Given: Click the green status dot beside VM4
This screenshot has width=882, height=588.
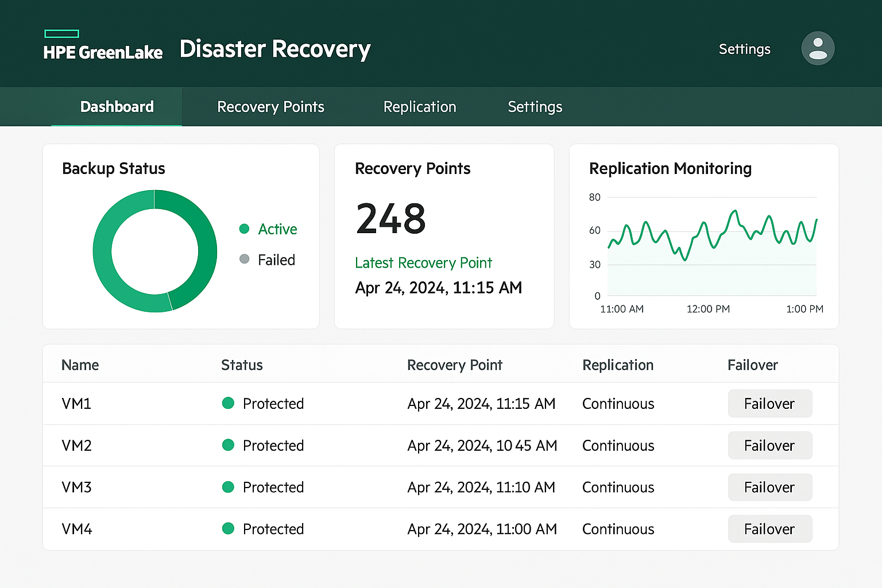Looking at the screenshot, I should (228, 529).
